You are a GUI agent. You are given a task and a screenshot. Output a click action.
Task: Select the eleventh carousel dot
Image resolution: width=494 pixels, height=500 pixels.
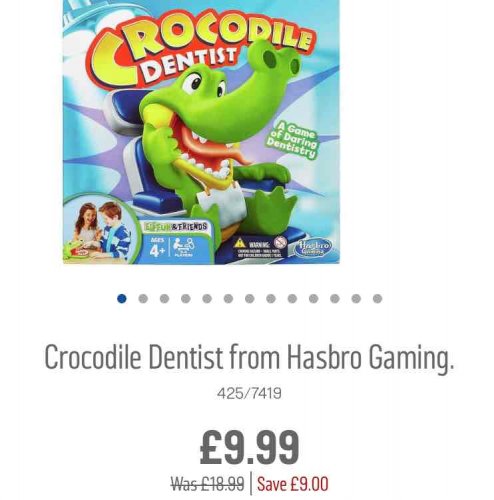(335, 298)
